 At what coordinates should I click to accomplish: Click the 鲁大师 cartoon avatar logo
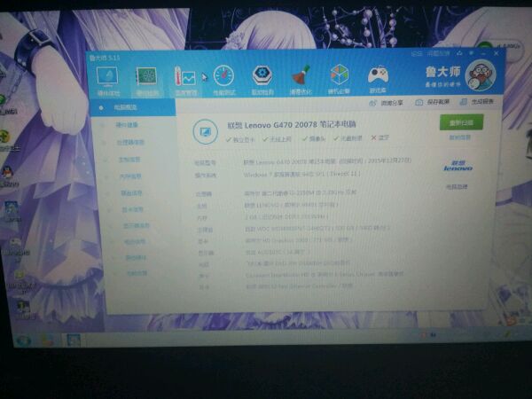[x=481, y=75]
